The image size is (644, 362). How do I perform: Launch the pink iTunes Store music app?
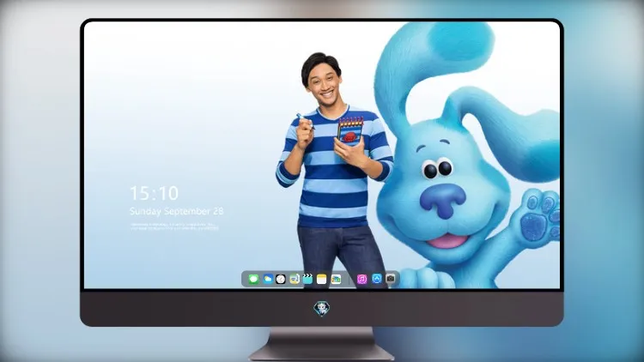361,279
